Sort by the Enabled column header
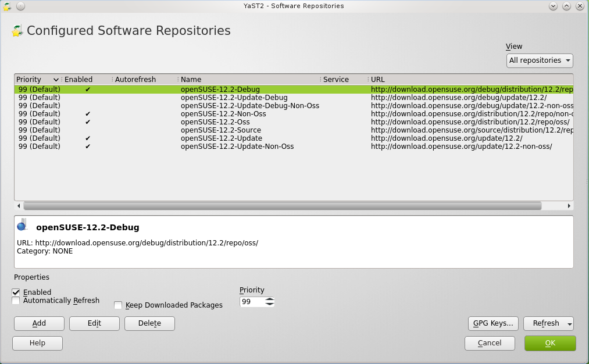The height and width of the screenshot is (364, 589). [78, 80]
